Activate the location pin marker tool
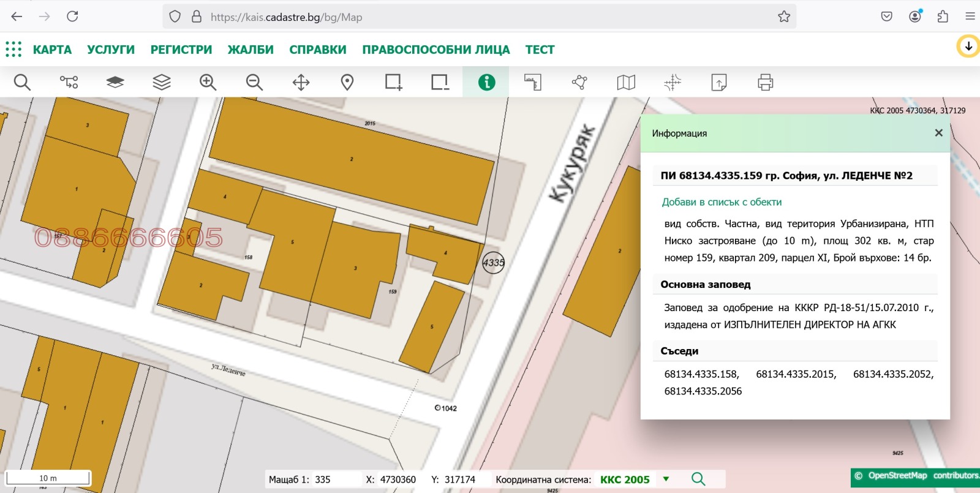This screenshot has width=980, height=493. [x=347, y=82]
